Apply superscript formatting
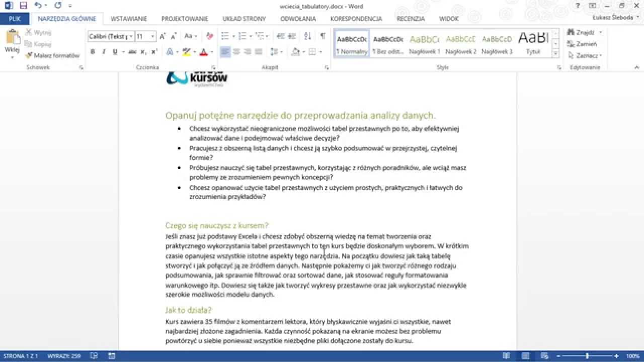The image size is (644, 362). tap(154, 52)
